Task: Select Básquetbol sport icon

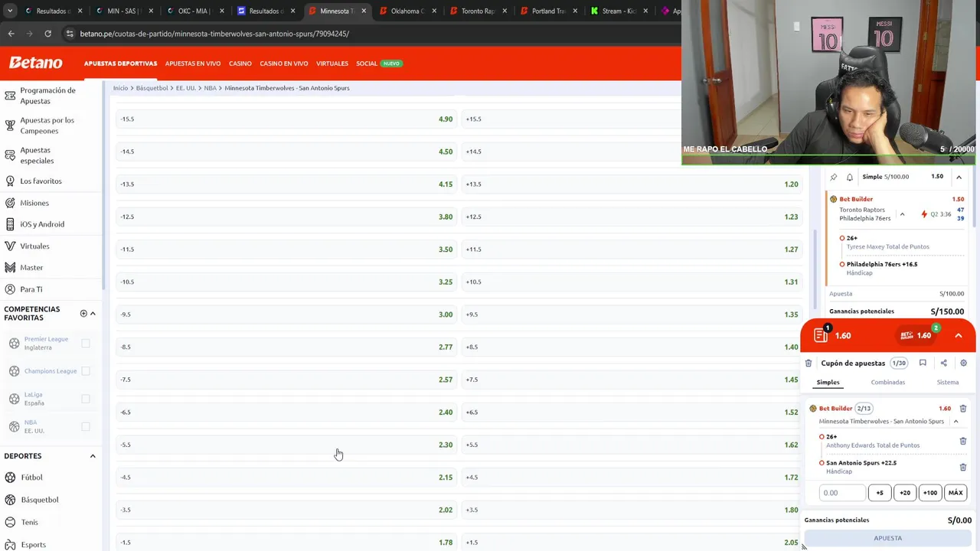Action: click(x=10, y=500)
